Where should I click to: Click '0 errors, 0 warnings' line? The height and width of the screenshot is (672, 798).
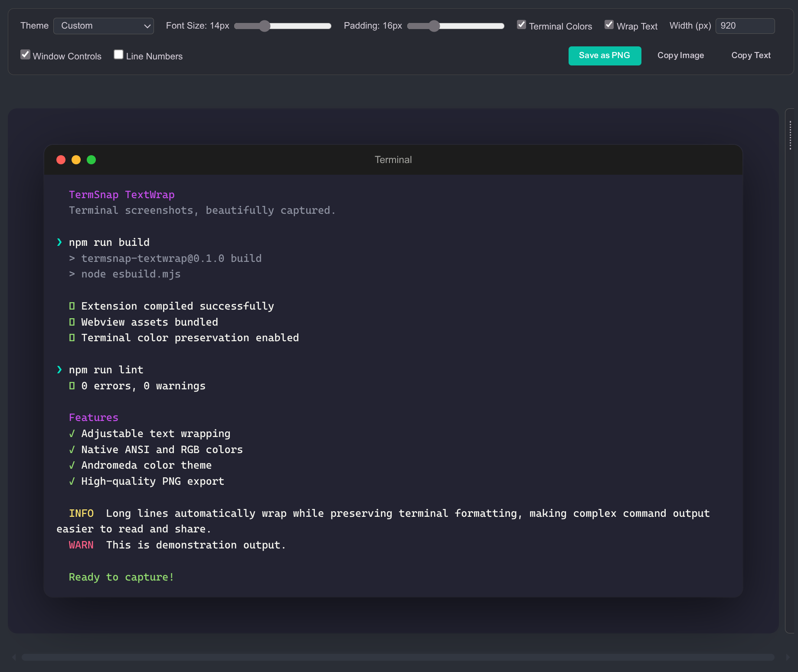click(x=144, y=386)
